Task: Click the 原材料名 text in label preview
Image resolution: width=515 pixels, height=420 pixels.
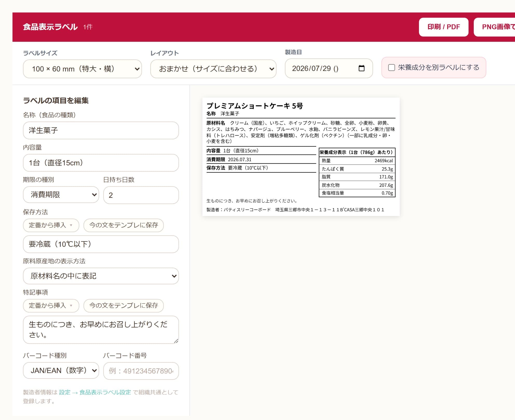Action: pos(301,132)
